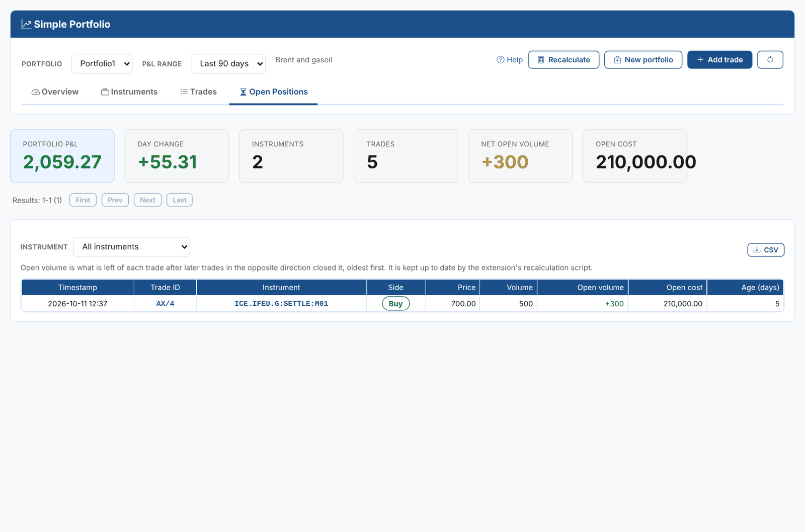Screen dimensions: 805x532
Task: Click the Price column header
Action: pyautogui.click(x=453, y=288)
